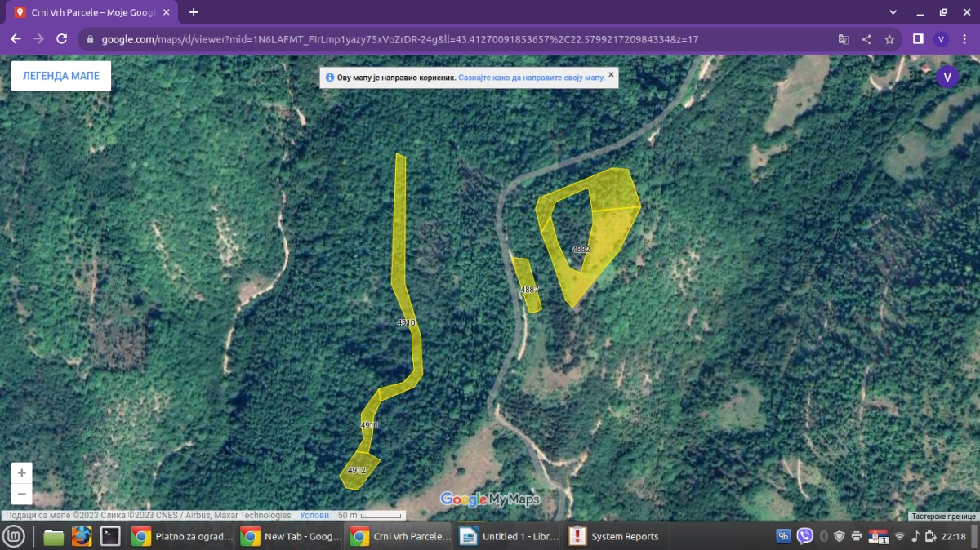This screenshot has width=980, height=550.
Task: Close the user-made map notice
Action: tap(611, 74)
